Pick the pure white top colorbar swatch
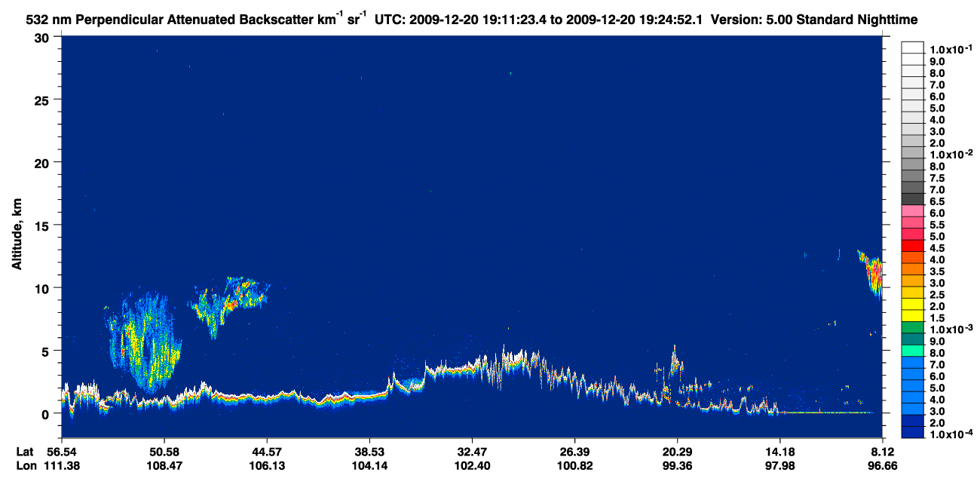 pyautogui.click(x=912, y=48)
